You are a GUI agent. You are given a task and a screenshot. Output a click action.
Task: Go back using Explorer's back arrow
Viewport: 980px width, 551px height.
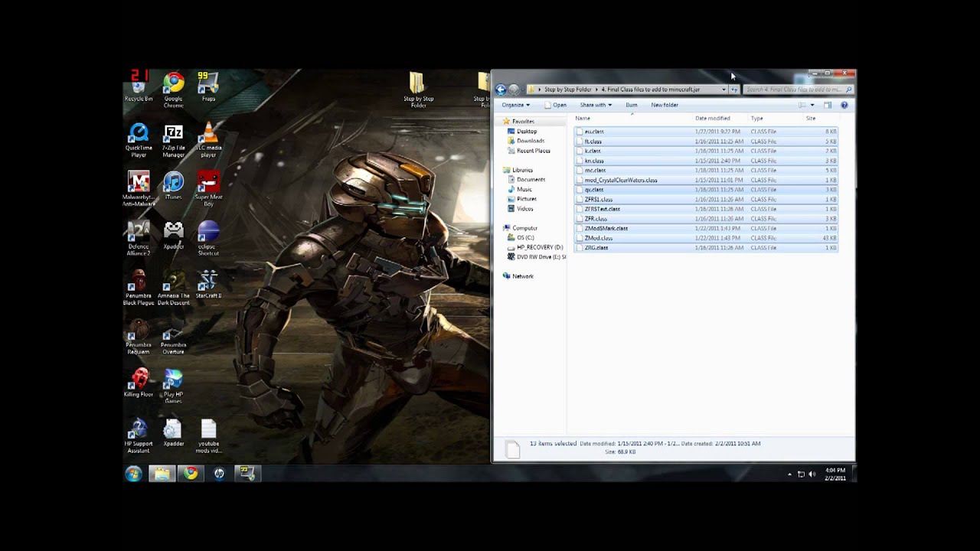point(501,90)
